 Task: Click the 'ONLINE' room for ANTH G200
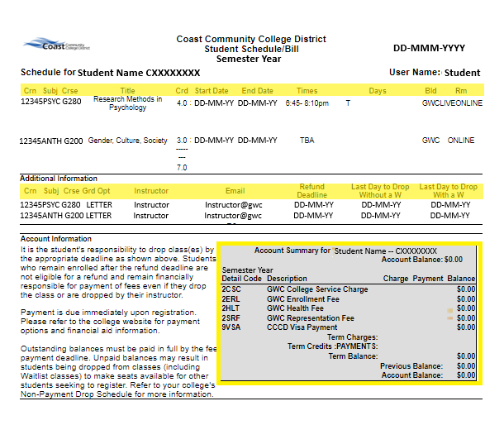pos(461,141)
